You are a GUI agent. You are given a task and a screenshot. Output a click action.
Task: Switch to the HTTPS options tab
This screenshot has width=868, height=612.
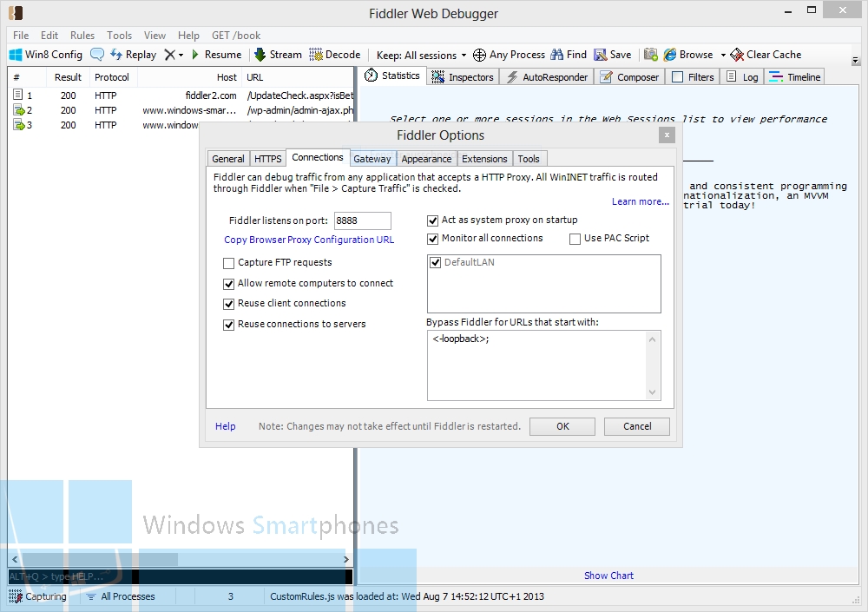pyautogui.click(x=268, y=159)
